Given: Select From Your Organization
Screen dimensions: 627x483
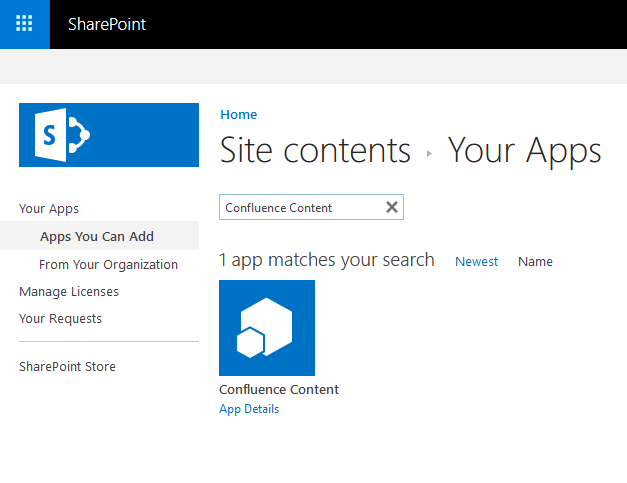Looking at the screenshot, I should pyautogui.click(x=108, y=264).
